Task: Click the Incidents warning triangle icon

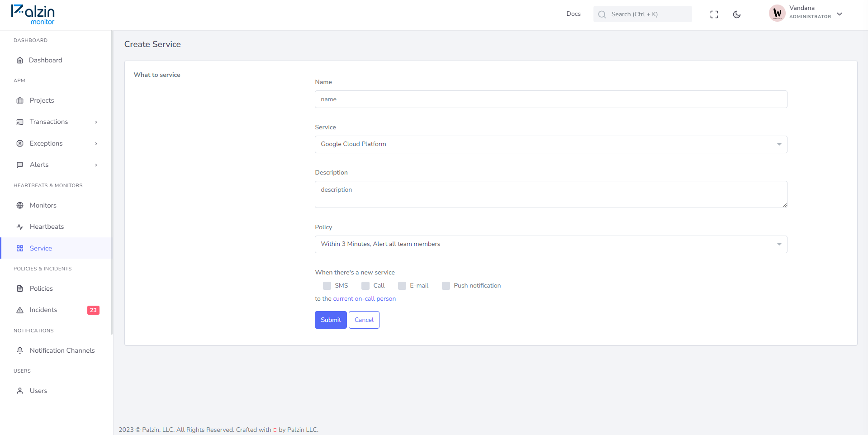Action: tap(20, 310)
